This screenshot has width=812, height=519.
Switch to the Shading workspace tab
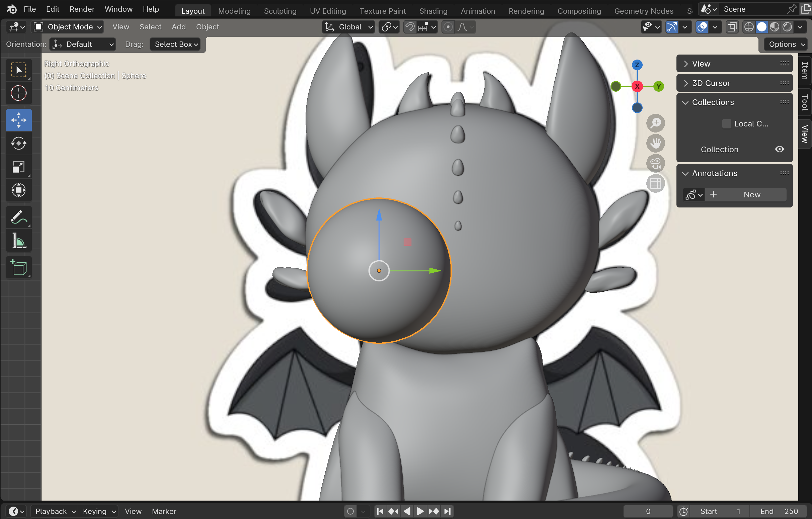pos(433,11)
